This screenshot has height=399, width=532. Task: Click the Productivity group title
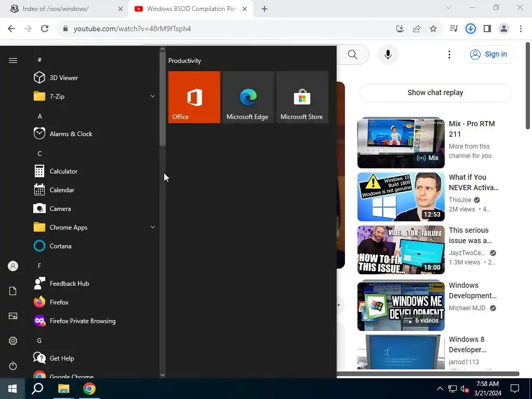click(x=184, y=61)
